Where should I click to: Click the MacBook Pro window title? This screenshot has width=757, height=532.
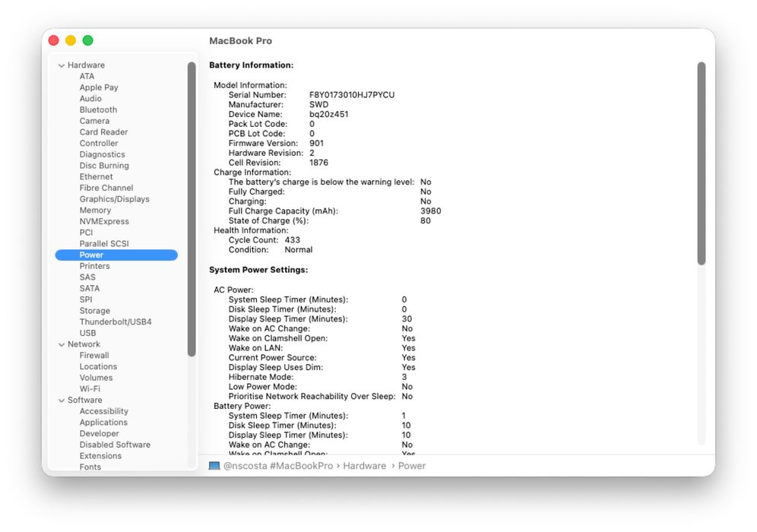[x=240, y=41]
